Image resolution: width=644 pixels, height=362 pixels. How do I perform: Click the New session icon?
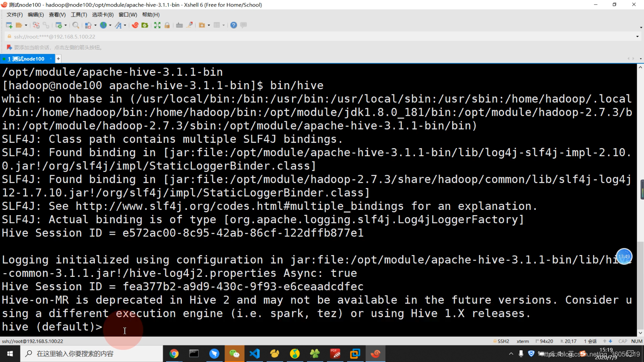(9, 25)
